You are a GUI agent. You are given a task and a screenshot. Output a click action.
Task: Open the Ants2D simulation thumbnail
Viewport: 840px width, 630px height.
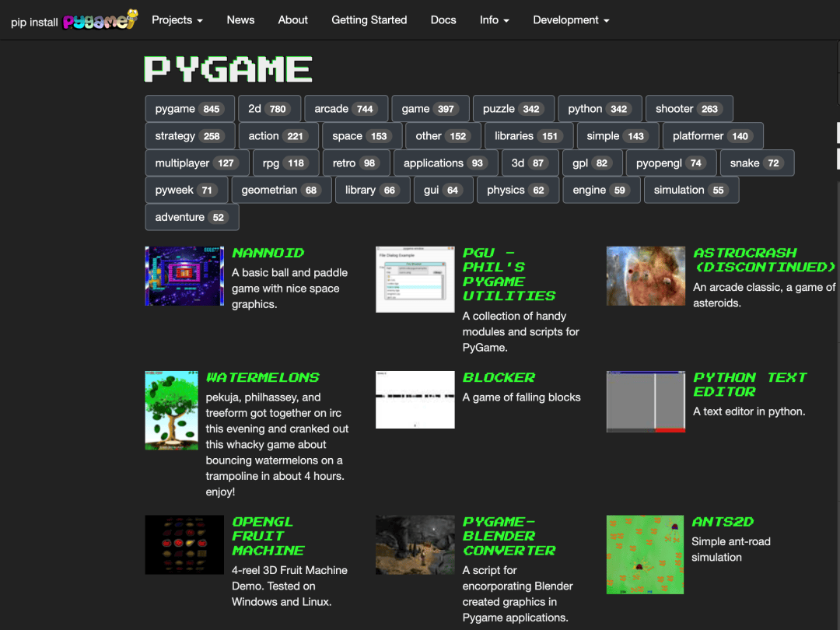click(645, 555)
